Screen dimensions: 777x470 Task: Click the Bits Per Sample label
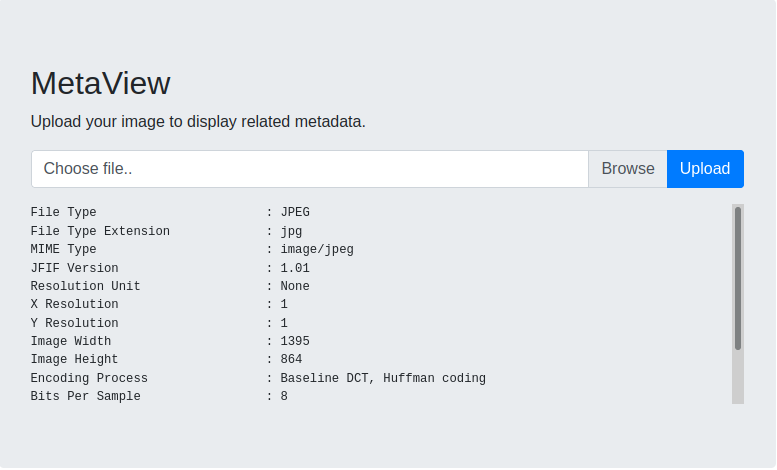coord(85,396)
